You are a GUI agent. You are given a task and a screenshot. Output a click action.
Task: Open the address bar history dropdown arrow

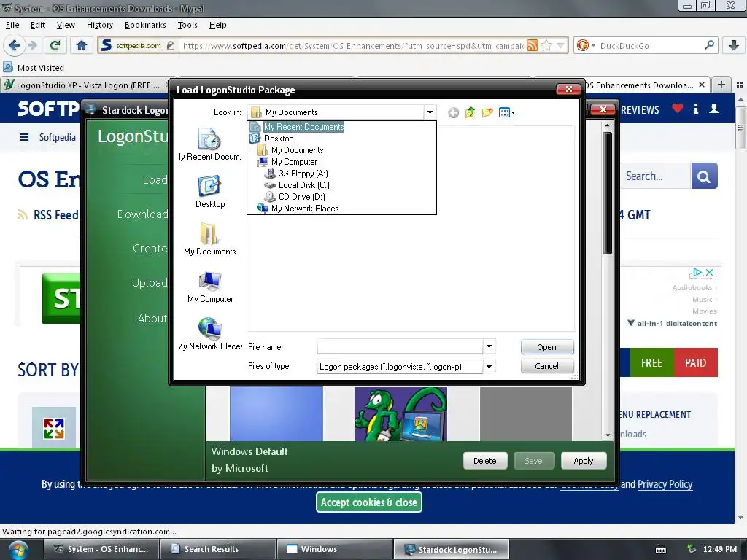click(x=560, y=46)
